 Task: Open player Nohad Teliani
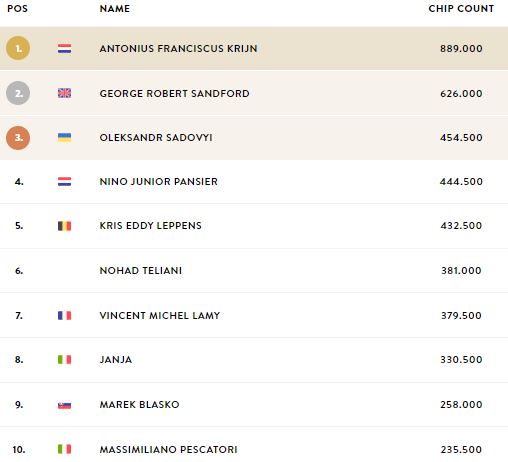click(x=141, y=271)
